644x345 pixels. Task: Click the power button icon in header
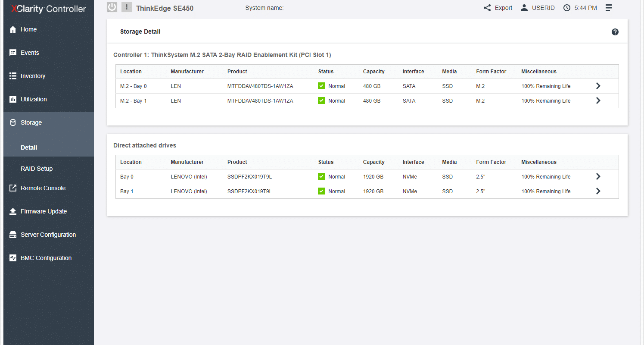click(x=112, y=7)
